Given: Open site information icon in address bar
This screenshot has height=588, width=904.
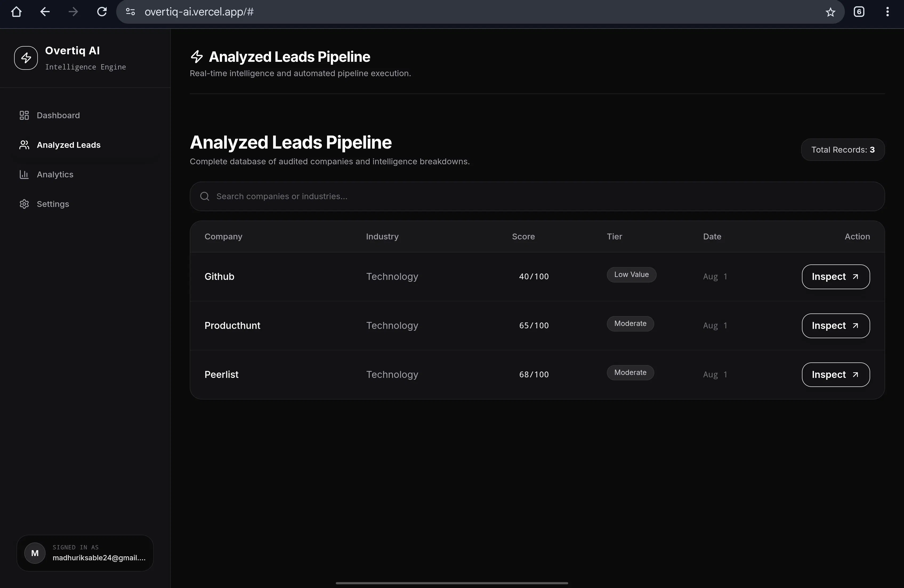Looking at the screenshot, I should [130, 12].
